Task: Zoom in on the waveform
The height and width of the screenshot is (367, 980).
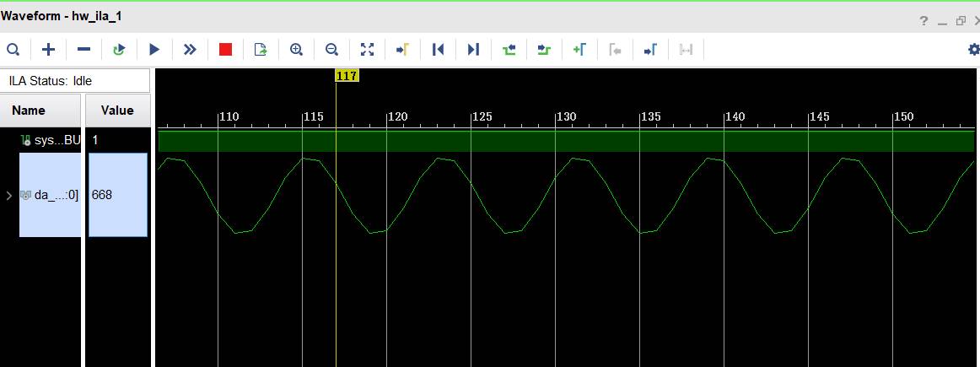Action: (x=296, y=50)
